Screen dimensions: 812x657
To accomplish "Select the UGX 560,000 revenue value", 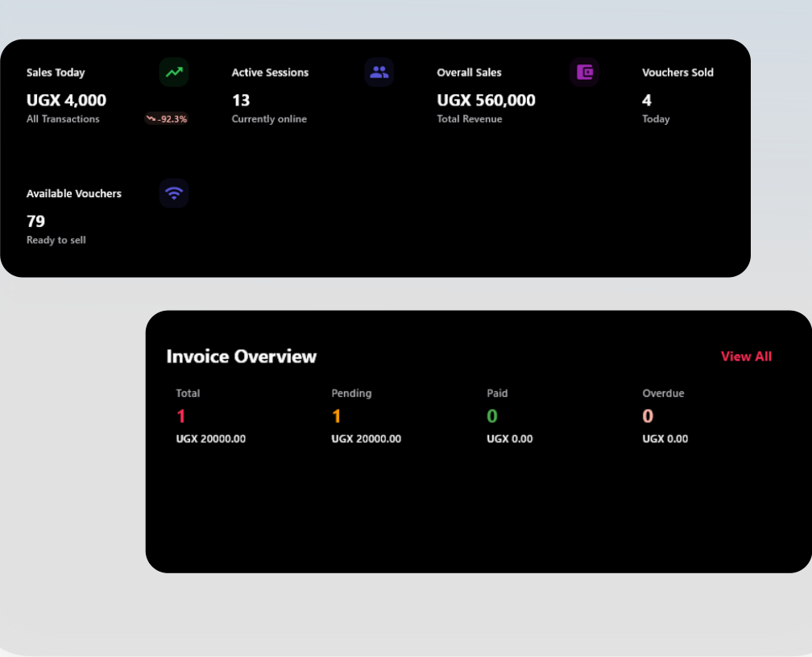I will point(486,100).
